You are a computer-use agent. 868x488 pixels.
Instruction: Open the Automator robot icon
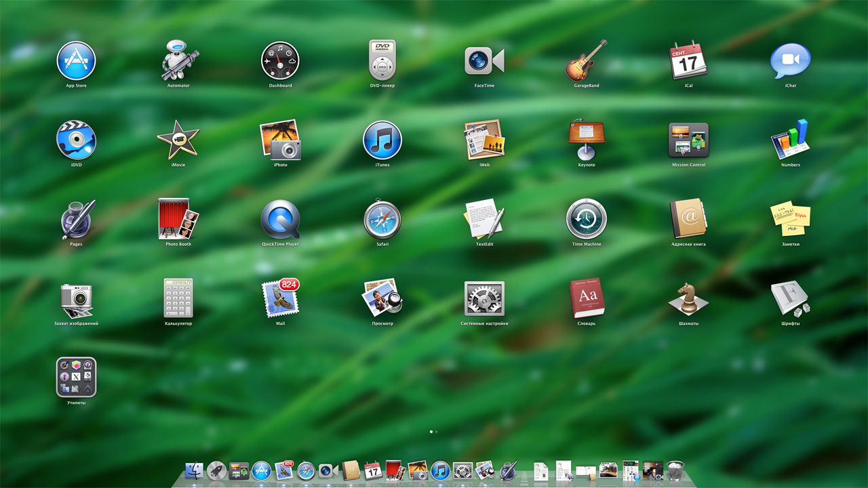pos(178,61)
